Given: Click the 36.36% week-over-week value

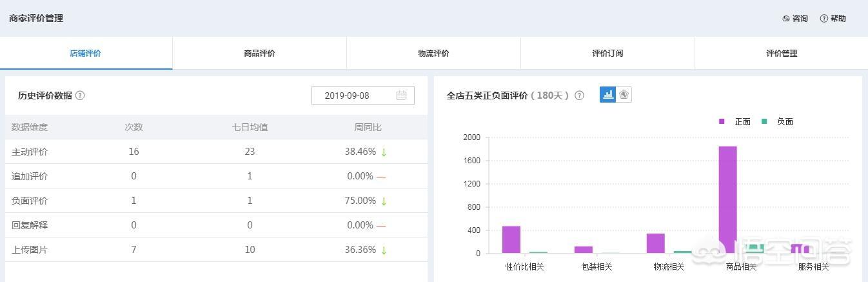Looking at the screenshot, I should (x=360, y=250).
